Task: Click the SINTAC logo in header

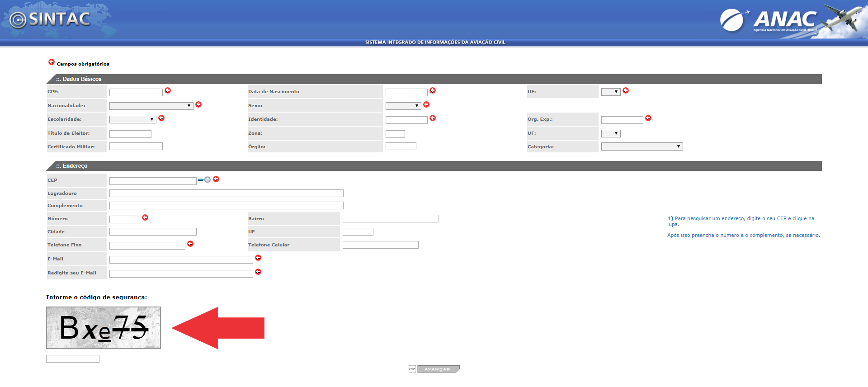Action: (51, 19)
